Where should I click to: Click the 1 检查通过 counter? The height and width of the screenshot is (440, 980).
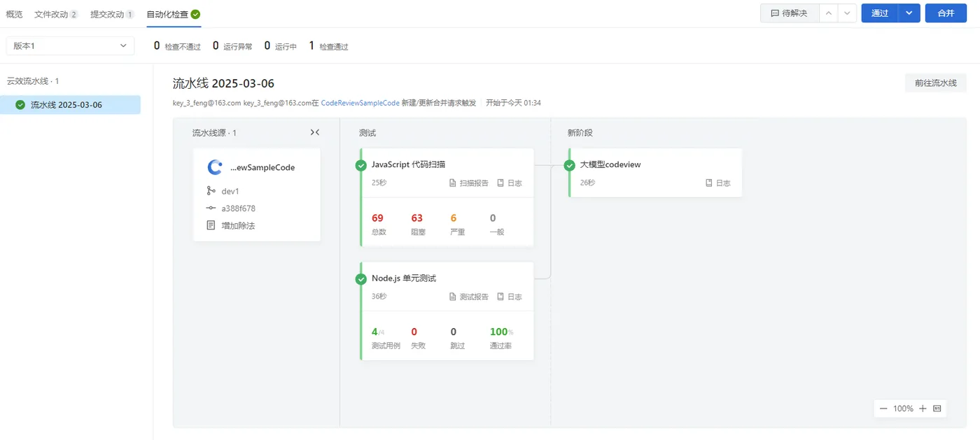coord(328,46)
